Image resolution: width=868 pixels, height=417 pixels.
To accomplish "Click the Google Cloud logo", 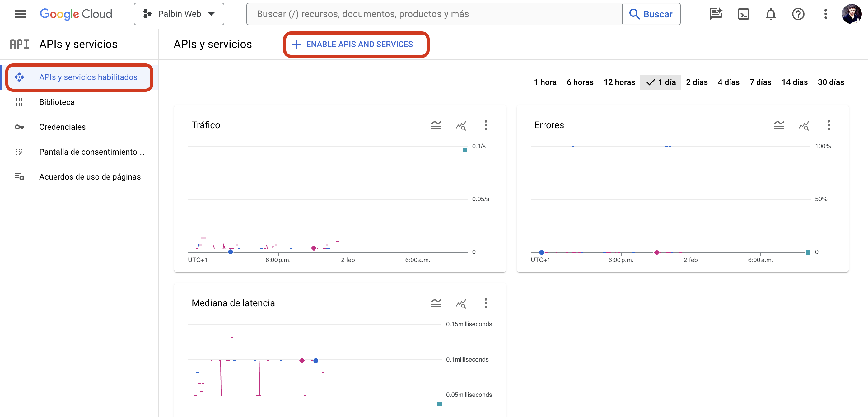I will (76, 14).
